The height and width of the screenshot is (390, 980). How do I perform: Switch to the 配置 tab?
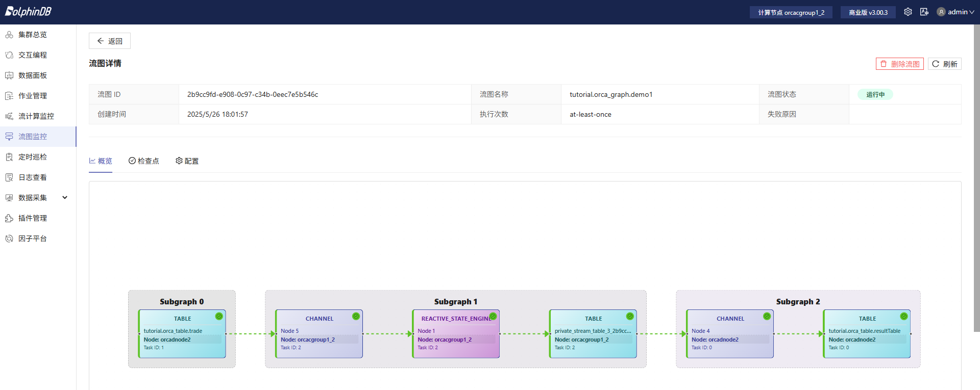(187, 161)
